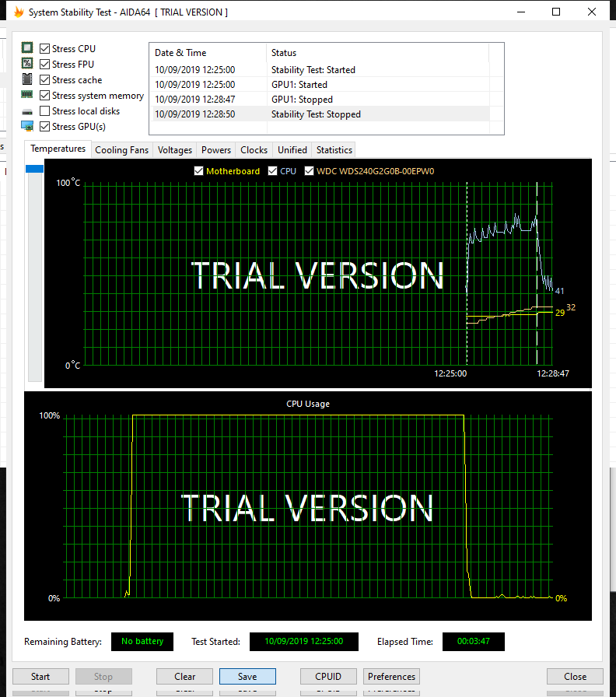616x697 pixels.
Task: Click the AIDA64 flame icon in title bar
Action: [x=19, y=12]
